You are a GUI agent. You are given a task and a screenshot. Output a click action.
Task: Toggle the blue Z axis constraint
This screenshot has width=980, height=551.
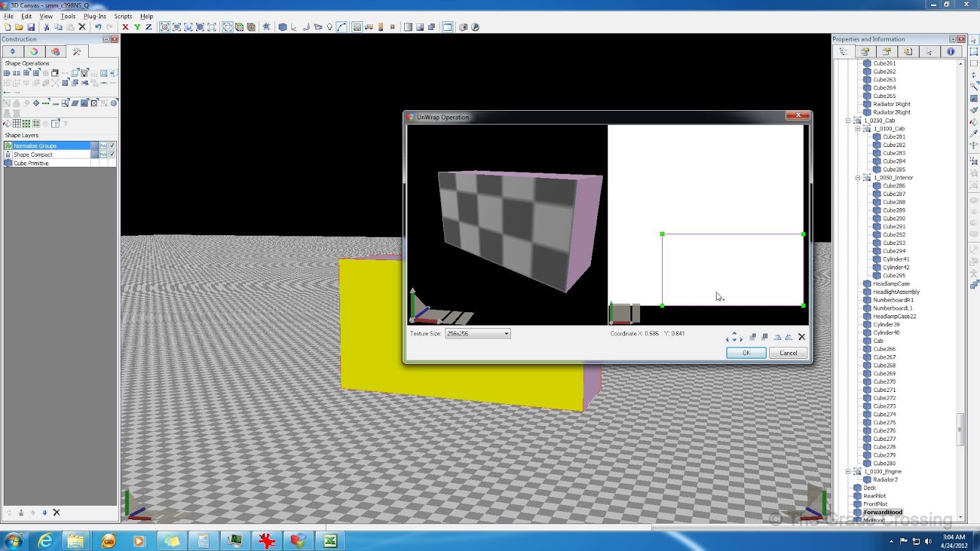[x=149, y=27]
